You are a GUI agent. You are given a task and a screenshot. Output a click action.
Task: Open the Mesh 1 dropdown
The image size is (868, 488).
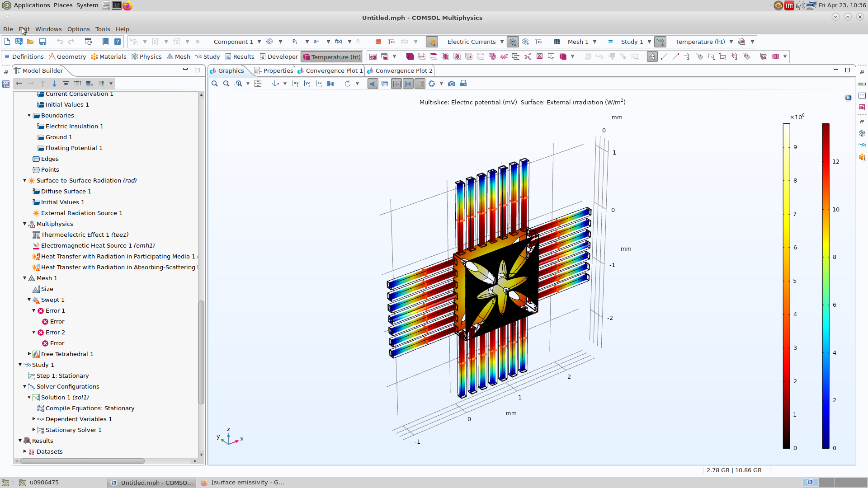[594, 42]
